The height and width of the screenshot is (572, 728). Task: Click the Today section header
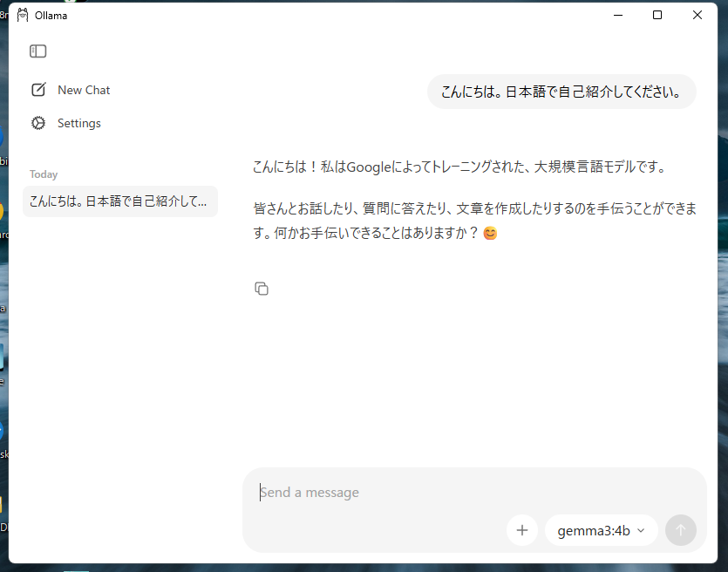44,174
